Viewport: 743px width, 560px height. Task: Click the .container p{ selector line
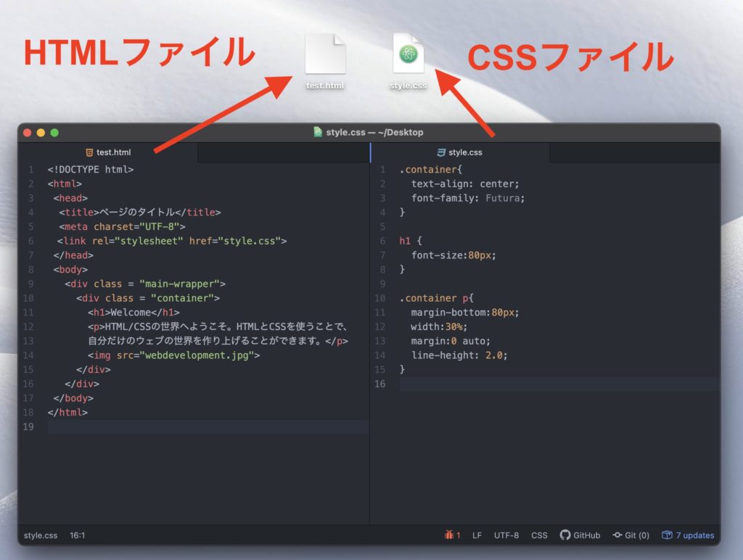(436, 298)
